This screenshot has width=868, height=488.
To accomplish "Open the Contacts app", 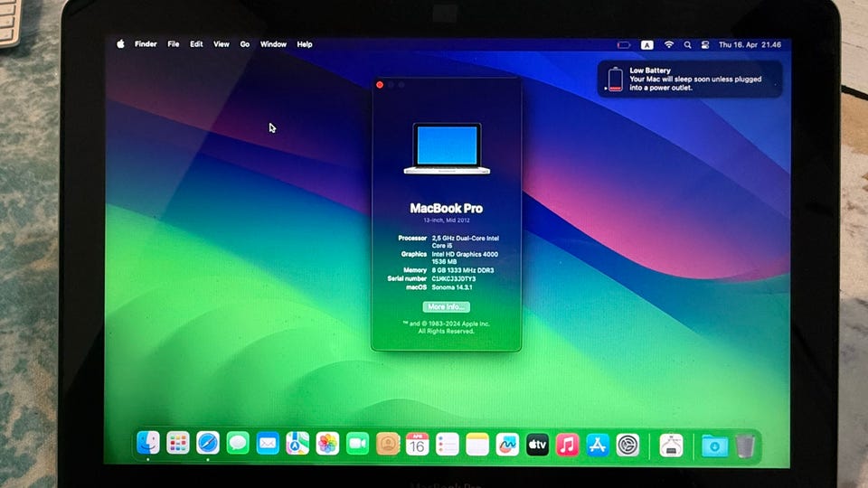I will (388, 444).
